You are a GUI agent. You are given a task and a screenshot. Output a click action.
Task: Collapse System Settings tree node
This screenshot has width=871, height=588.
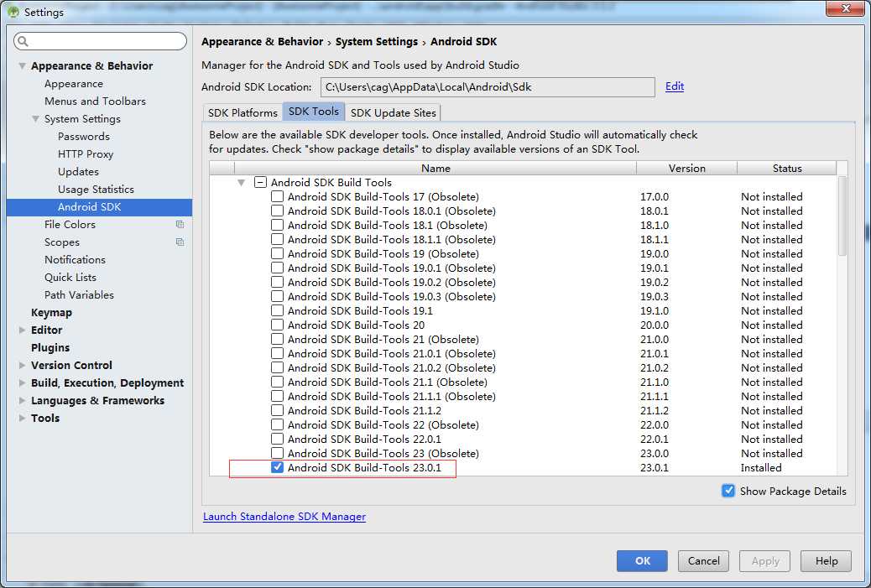(x=35, y=119)
